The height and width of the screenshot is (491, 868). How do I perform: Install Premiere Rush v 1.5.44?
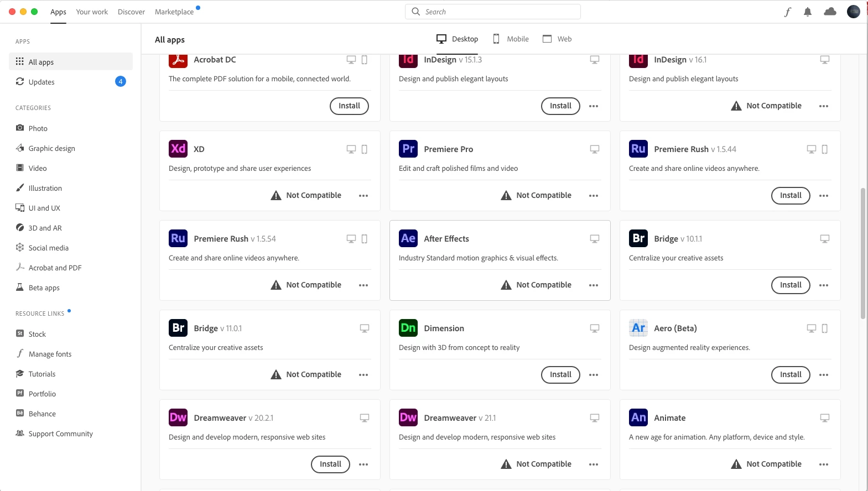tap(791, 195)
